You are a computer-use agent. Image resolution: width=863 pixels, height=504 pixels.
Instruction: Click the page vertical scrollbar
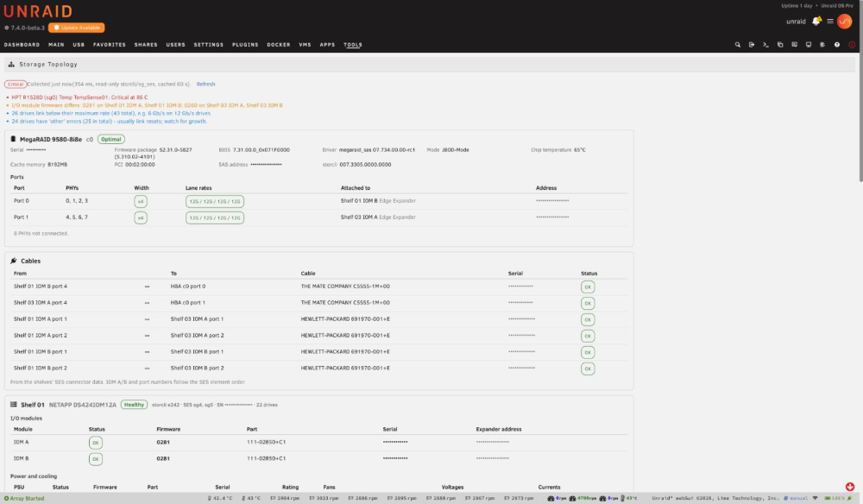(x=860, y=91)
